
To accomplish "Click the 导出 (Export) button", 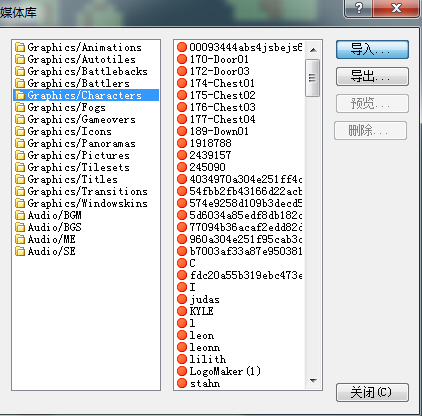I will pos(372,77).
